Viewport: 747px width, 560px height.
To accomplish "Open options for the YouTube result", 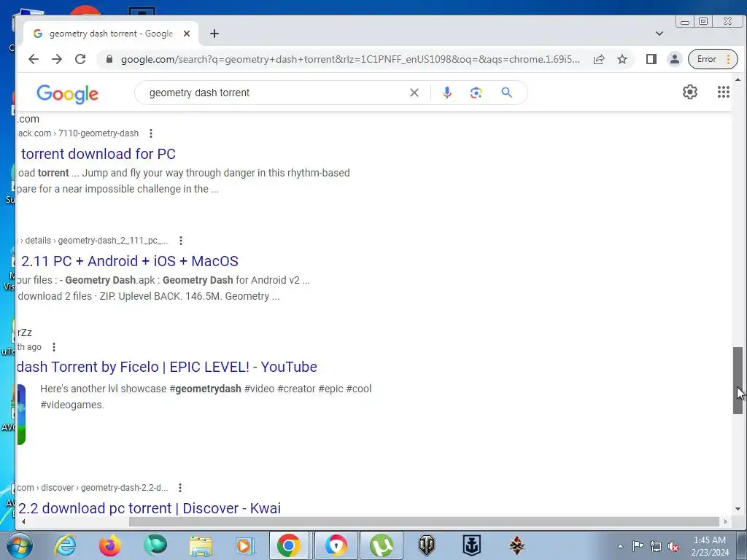I will [x=54, y=347].
